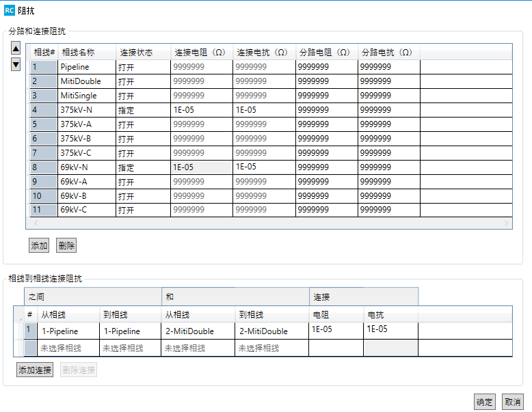Open connection status for 375kV-A row
Screen dimensions: 532x412
[143, 124]
